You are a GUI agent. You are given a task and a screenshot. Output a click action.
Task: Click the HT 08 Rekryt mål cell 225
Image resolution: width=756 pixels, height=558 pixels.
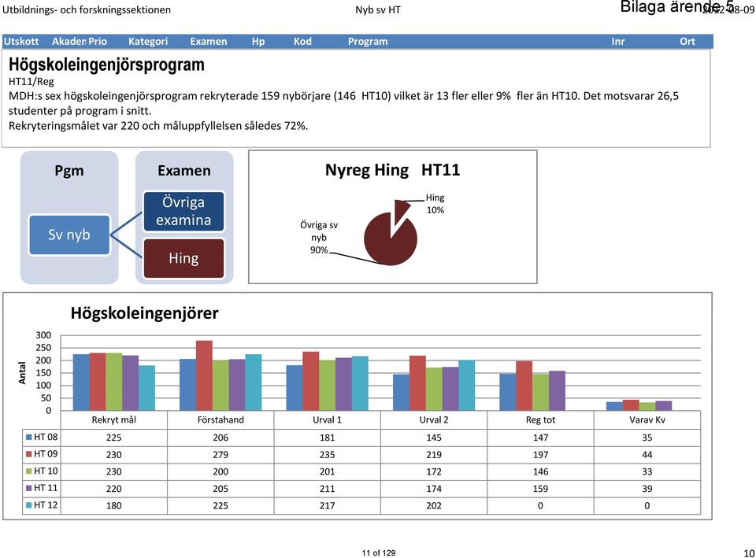click(113, 438)
